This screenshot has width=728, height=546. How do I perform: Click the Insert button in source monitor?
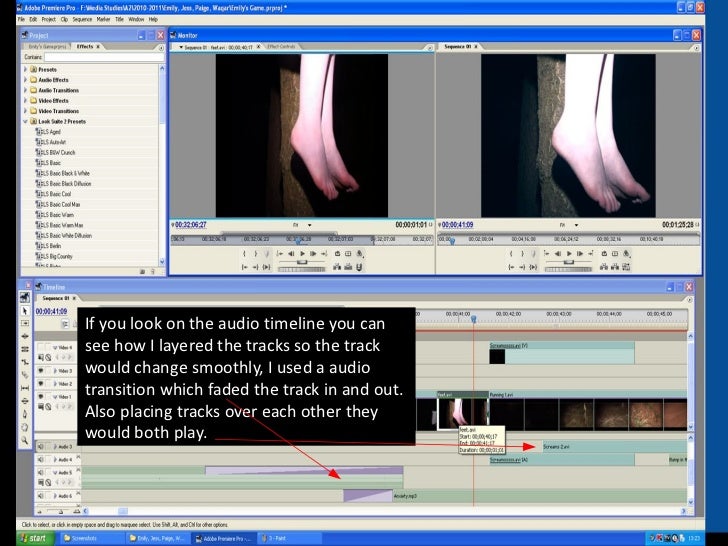tap(337, 267)
